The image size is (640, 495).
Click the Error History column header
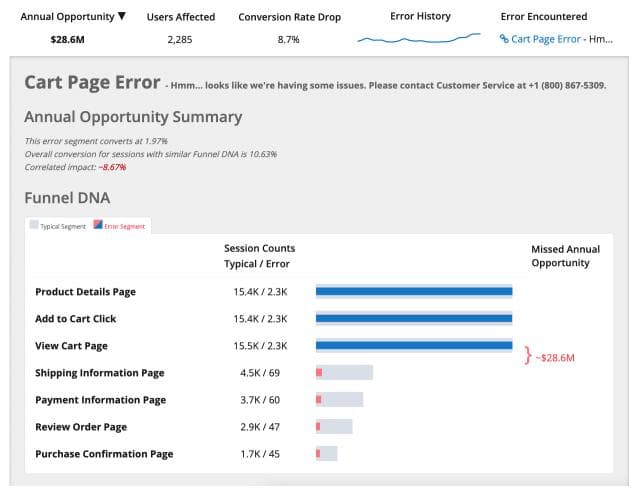point(420,16)
